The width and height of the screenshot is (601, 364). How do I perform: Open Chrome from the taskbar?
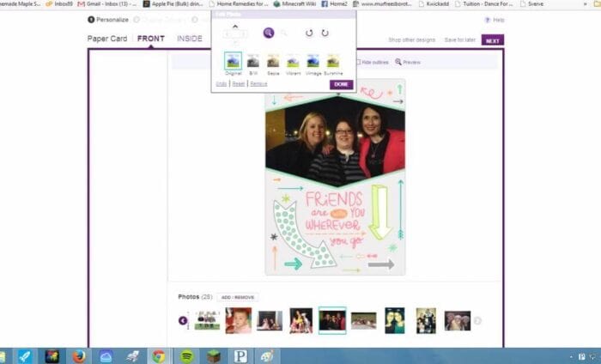(x=159, y=356)
